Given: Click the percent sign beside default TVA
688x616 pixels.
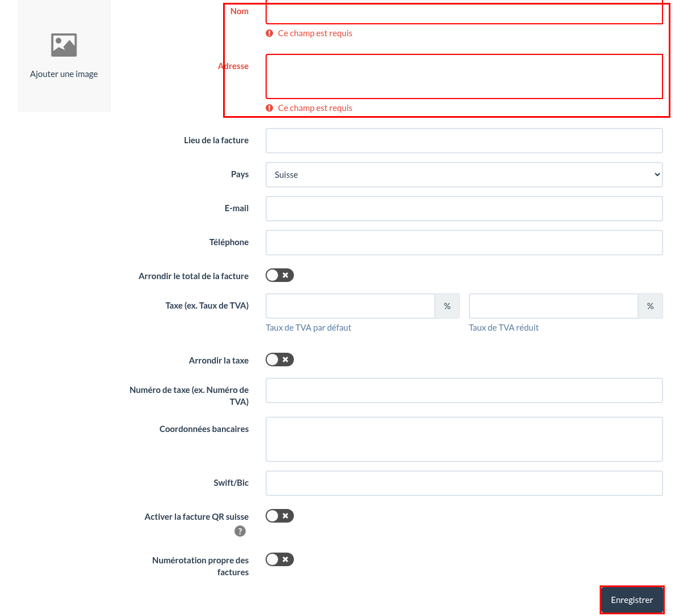Looking at the screenshot, I should (447, 306).
